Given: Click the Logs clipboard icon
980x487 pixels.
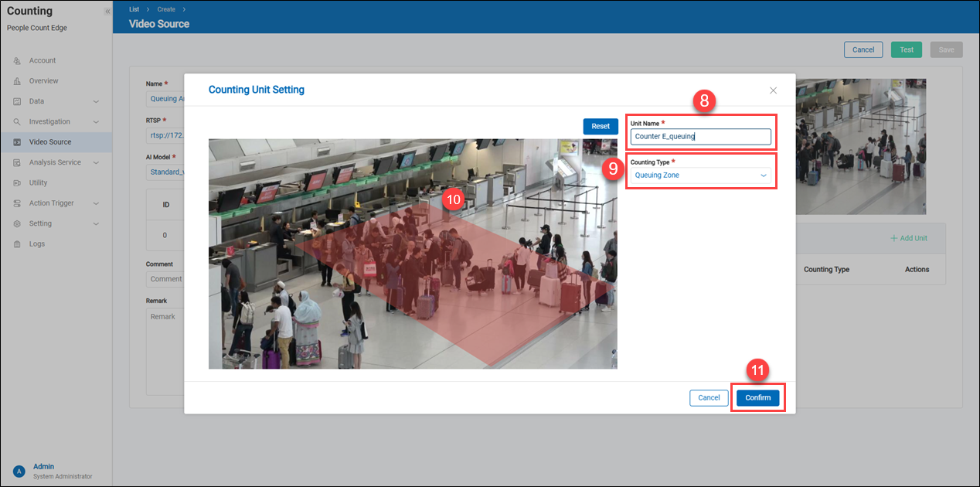Looking at the screenshot, I should tap(17, 244).
